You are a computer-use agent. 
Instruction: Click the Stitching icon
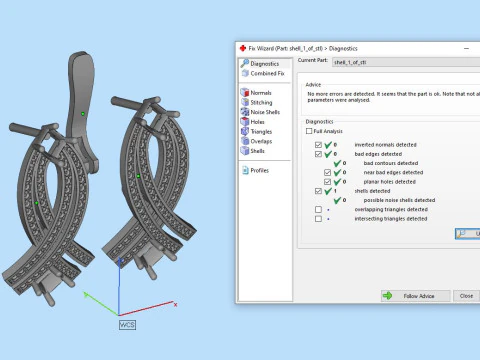click(x=245, y=102)
